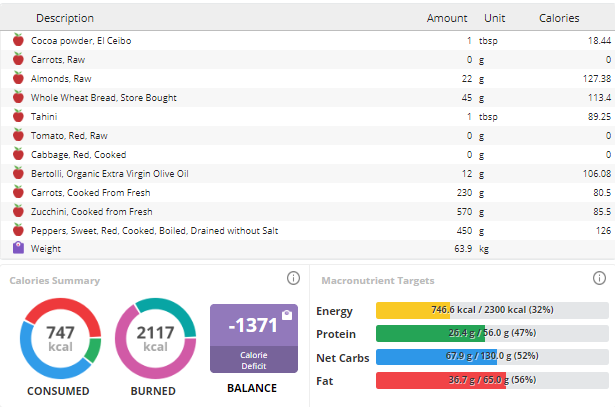This screenshot has height=407, width=615.
Task: Open Calories Summary info icon
Action: (293, 278)
